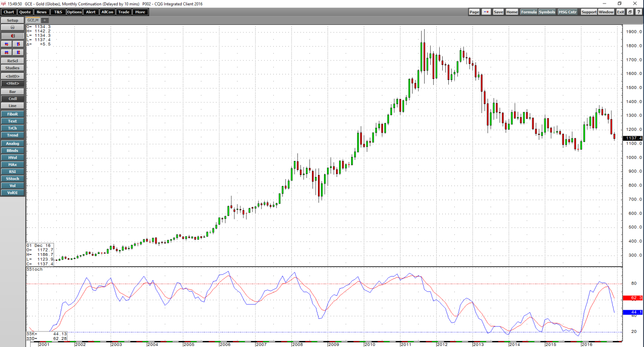This screenshot has height=347, width=644.
Task: Open the Options button
Action: pyautogui.click(x=74, y=12)
